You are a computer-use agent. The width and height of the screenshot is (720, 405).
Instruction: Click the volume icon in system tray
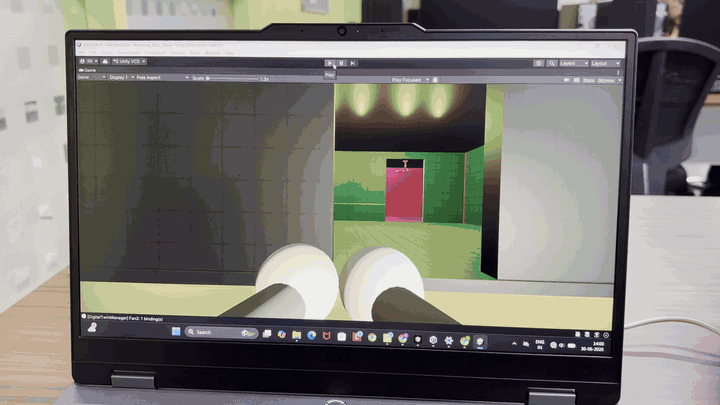(562, 345)
